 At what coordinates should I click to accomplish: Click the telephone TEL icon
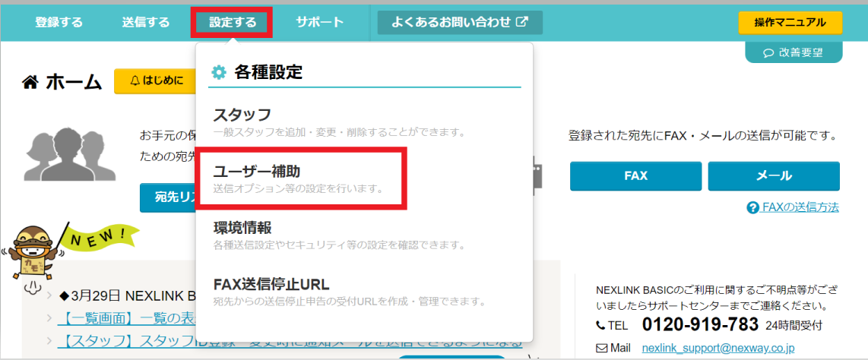click(x=600, y=324)
